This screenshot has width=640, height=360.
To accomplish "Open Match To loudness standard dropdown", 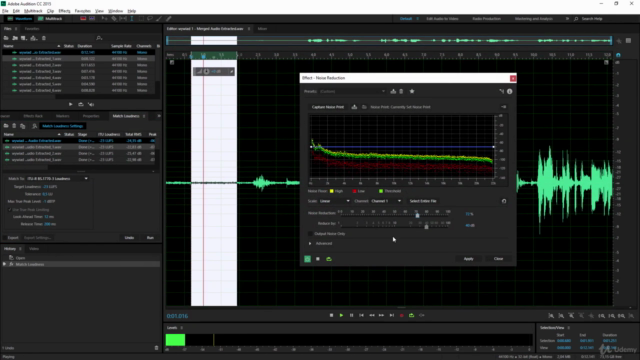I will coord(58,179).
